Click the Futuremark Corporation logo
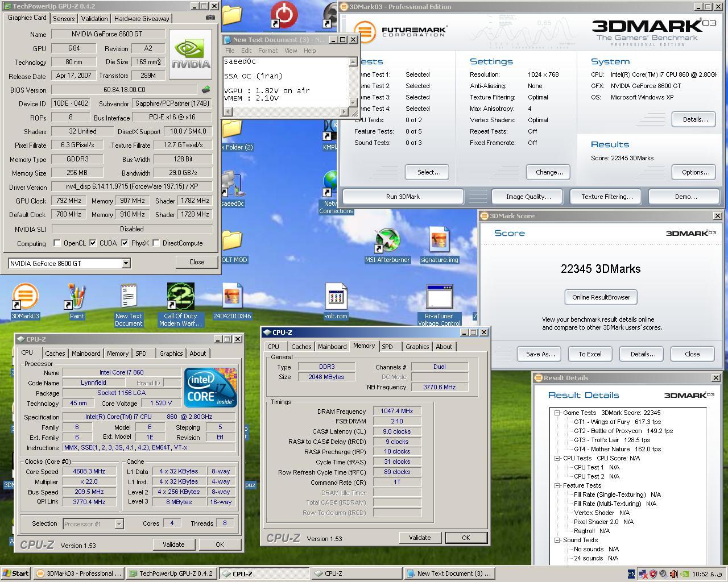728x582 pixels. pyautogui.click(x=400, y=31)
